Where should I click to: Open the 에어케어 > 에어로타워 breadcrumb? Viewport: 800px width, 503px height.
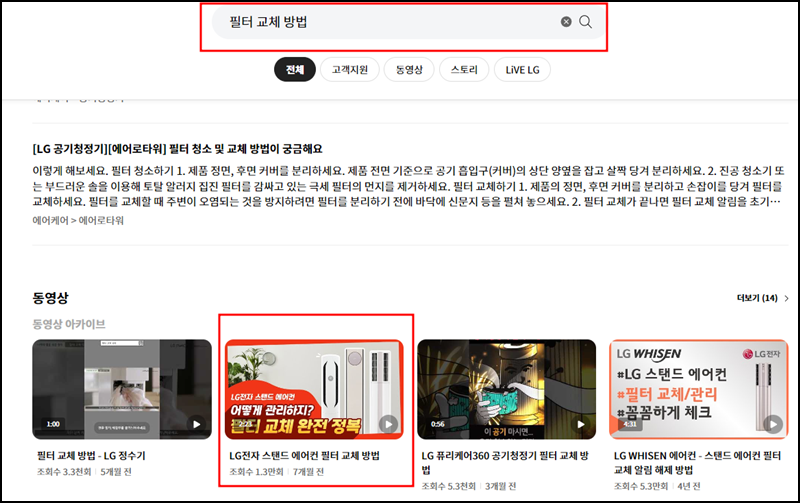pyautogui.click(x=78, y=220)
